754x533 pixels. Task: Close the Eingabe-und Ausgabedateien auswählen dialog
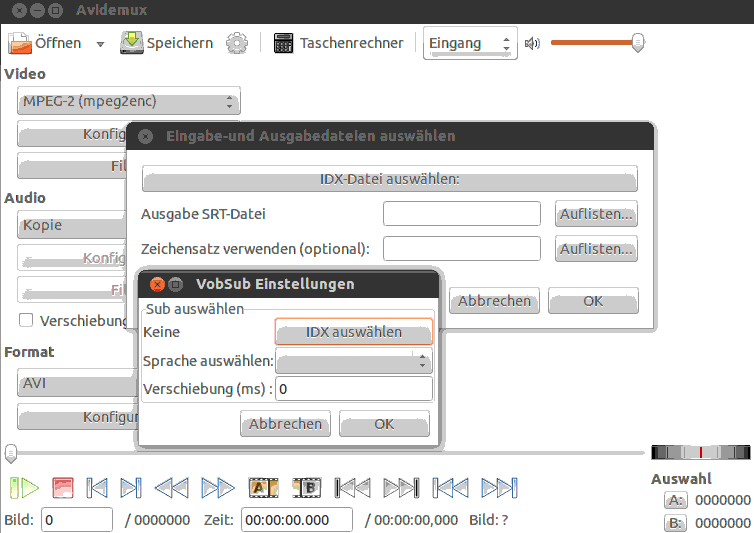(x=146, y=137)
